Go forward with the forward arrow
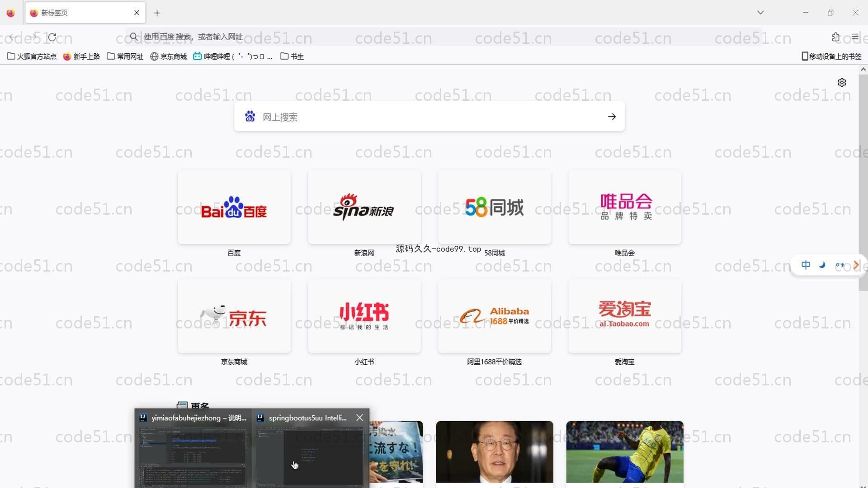The image size is (868, 488). pos(33,37)
